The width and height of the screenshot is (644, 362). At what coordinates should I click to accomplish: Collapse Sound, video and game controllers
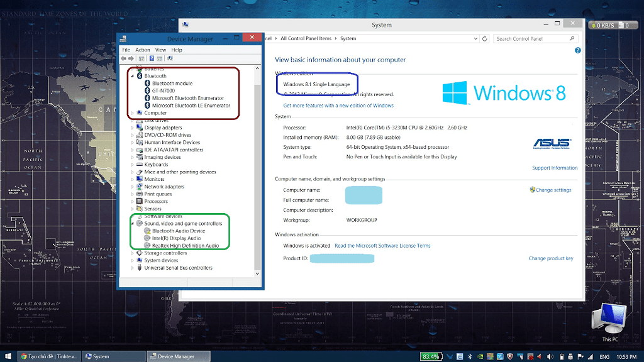click(133, 224)
